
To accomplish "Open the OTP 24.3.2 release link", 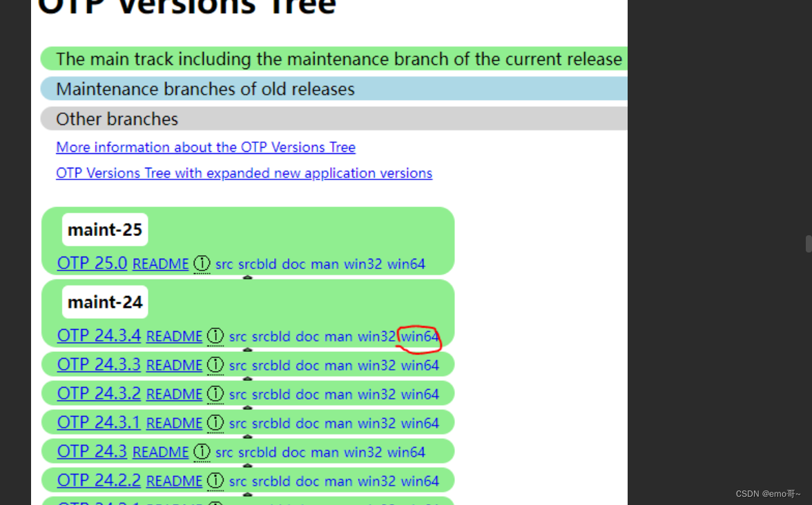I will [x=99, y=394].
